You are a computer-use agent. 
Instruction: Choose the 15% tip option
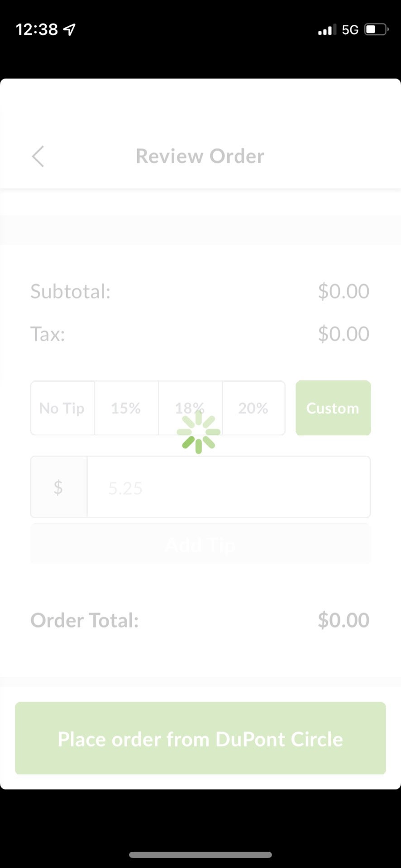(126, 408)
